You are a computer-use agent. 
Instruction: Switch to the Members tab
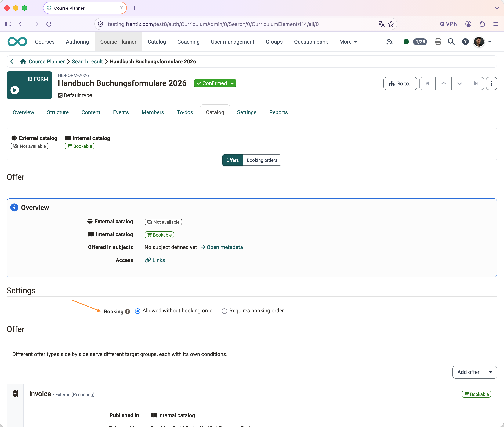153,112
